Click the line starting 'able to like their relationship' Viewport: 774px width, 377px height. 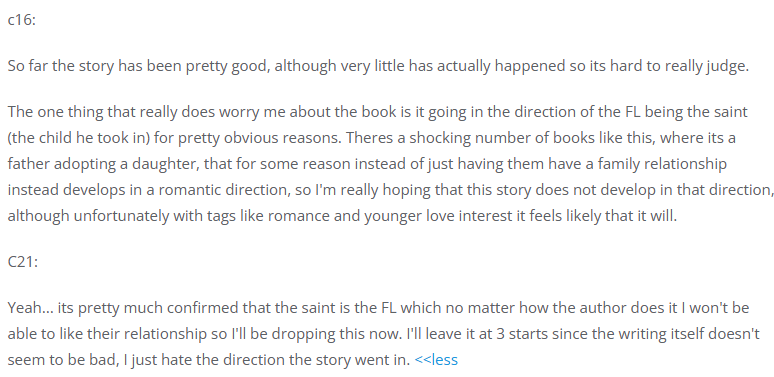coord(384,334)
